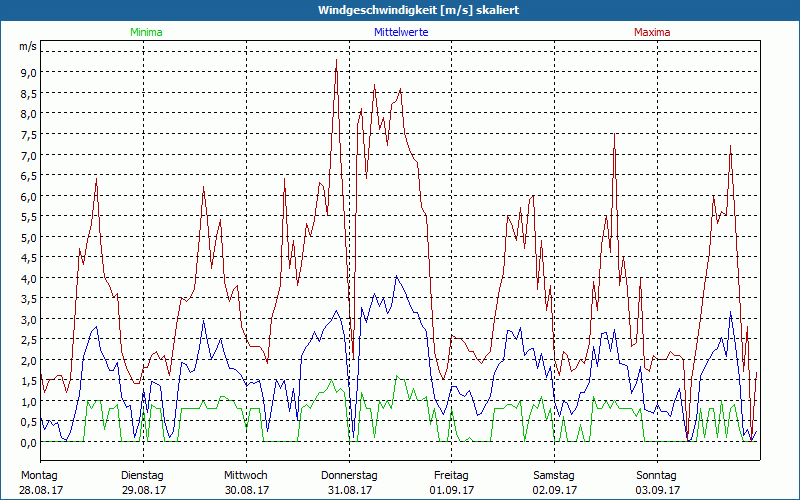
Task: Click the Maxima legend label
Action: point(652,32)
